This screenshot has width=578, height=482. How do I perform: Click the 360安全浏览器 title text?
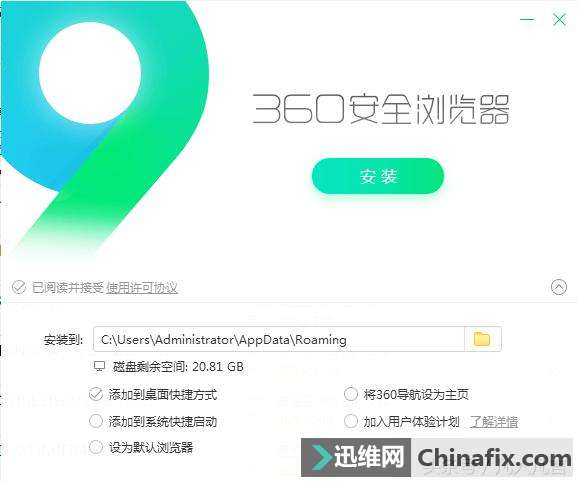click(381, 109)
